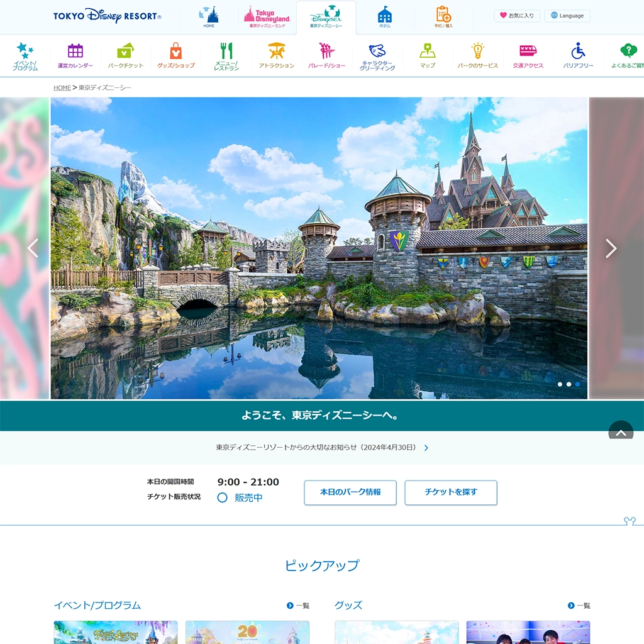Image resolution: width=644 pixels, height=644 pixels.
Task: Click the お気に入り favorites heart button
Action: click(x=517, y=16)
